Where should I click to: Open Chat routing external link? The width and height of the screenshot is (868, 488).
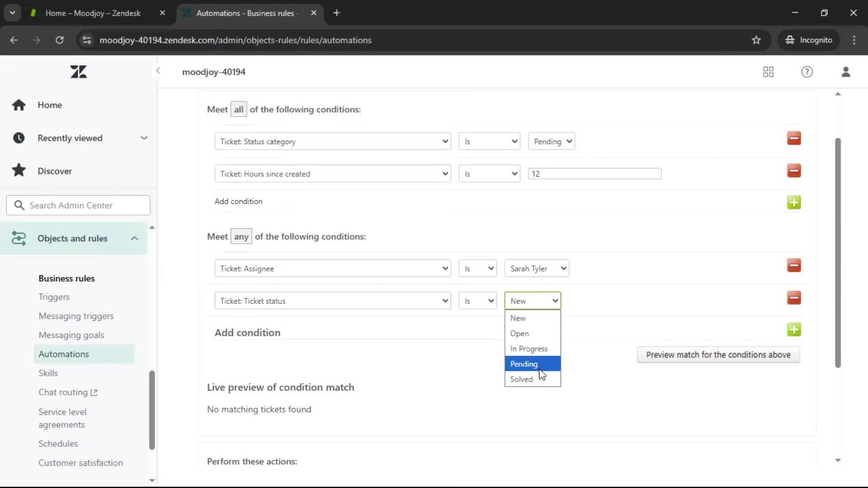68,392
